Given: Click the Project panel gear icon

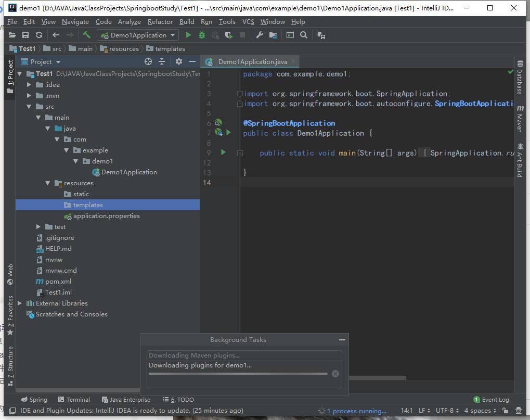Looking at the screenshot, I should click(178, 61).
